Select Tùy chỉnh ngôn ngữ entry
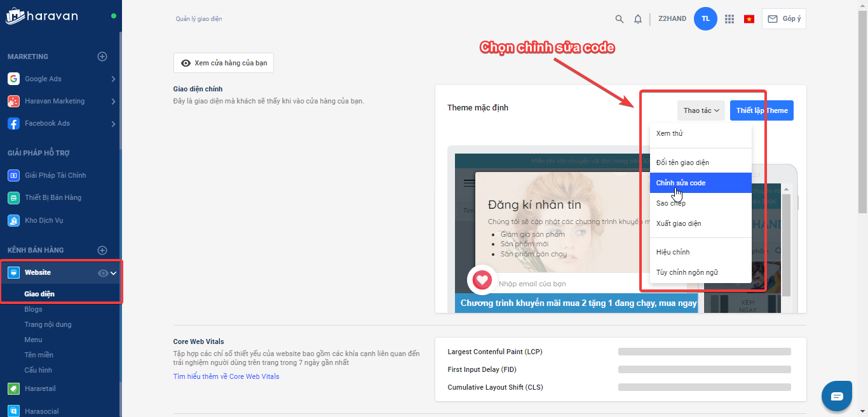This screenshot has height=417, width=868. 701,272
